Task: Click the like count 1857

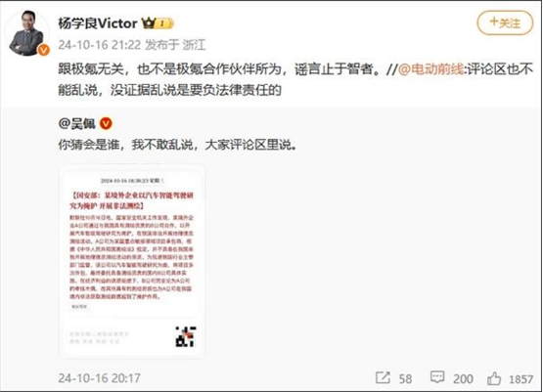Action: (520, 379)
